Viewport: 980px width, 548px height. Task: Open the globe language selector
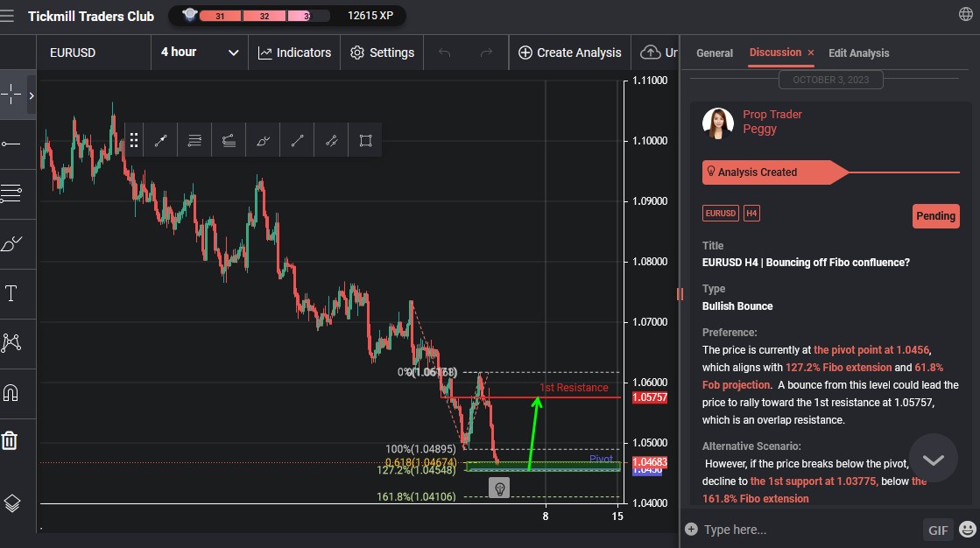tap(966, 14)
